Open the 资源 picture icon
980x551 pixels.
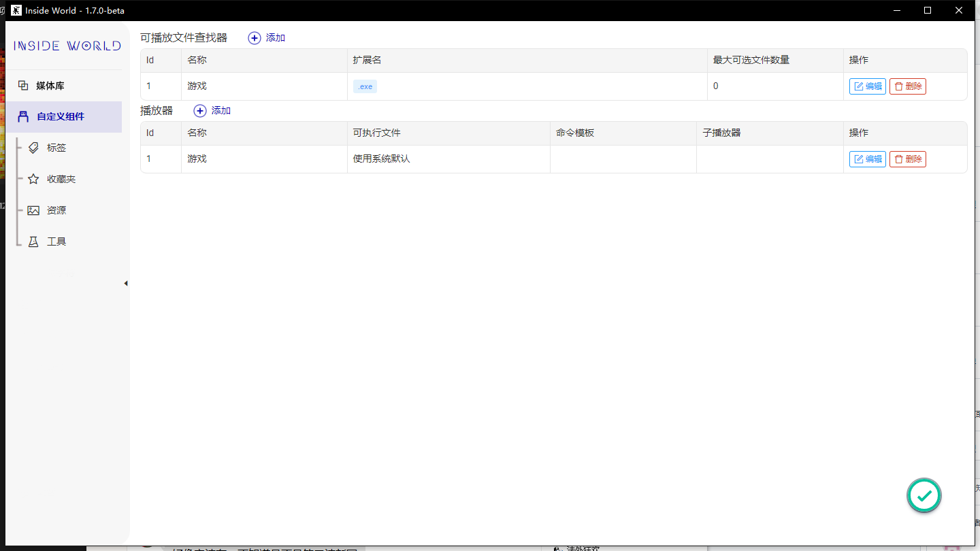(x=34, y=210)
